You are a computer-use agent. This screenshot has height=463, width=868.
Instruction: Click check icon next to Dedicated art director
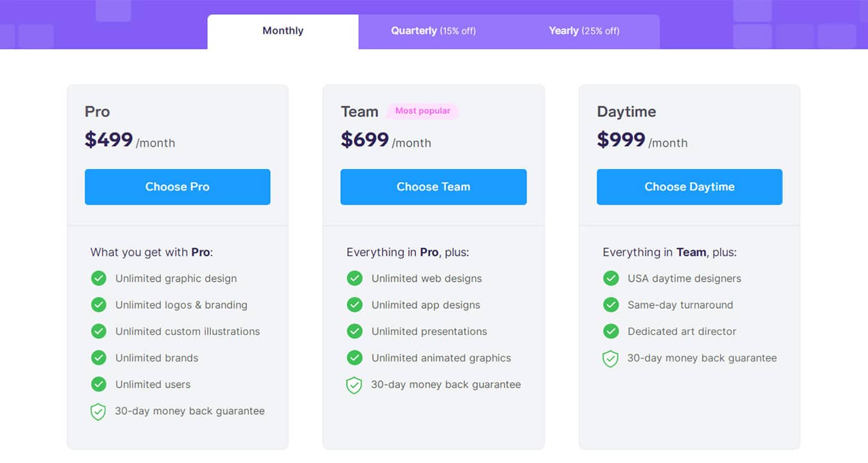[611, 331]
